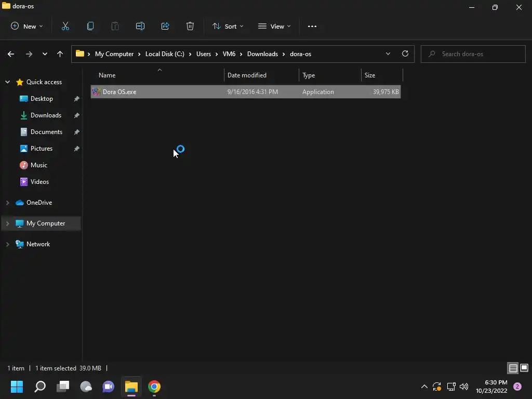Refresh the dora-os folder
The image size is (532, 399).
coord(405,54)
